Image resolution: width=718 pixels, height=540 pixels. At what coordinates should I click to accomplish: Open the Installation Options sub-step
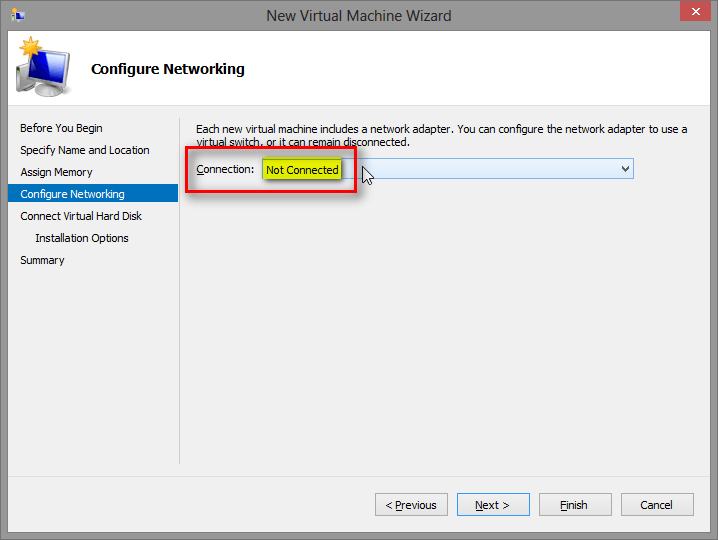click(82, 238)
